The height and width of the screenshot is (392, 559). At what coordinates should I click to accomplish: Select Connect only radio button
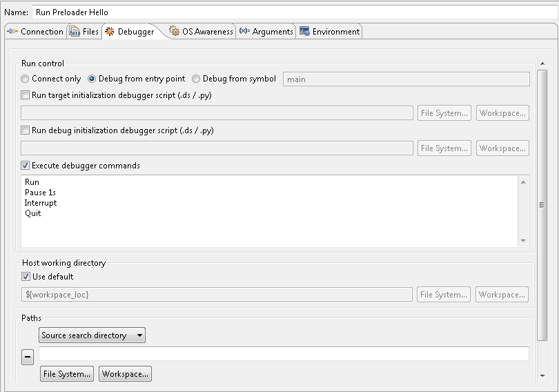pos(25,79)
